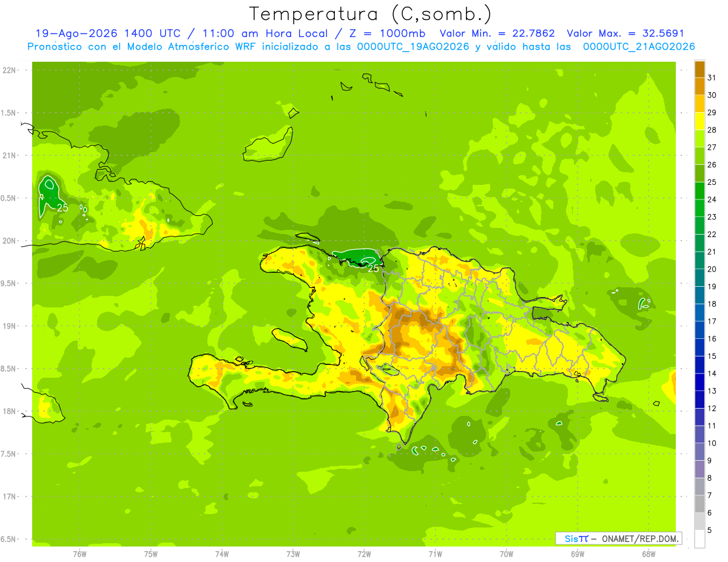Select the orange swatch between 30 and 31
The image size is (728, 562).
coord(699,86)
